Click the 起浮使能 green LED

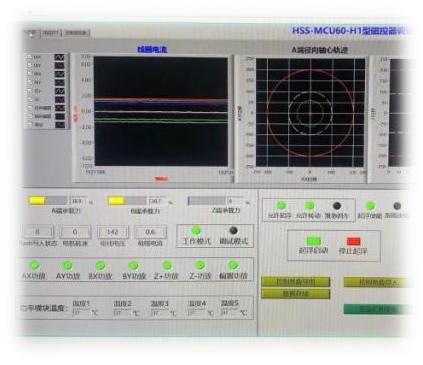[370, 206]
